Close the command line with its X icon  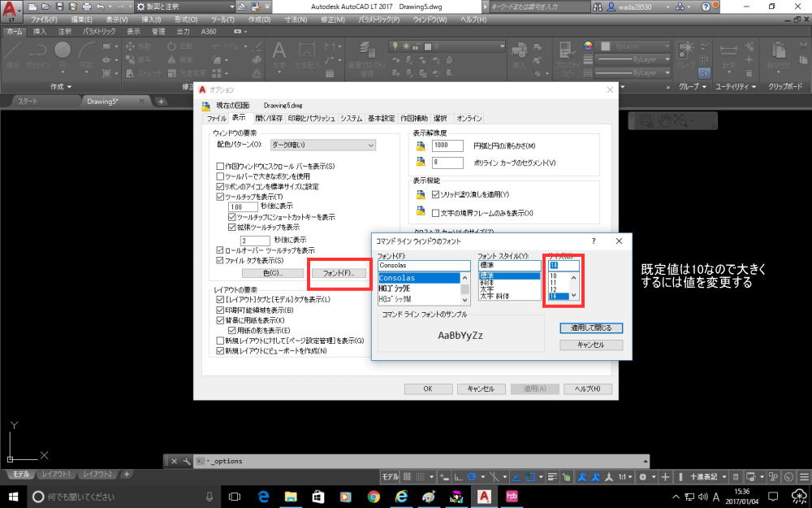(x=174, y=461)
